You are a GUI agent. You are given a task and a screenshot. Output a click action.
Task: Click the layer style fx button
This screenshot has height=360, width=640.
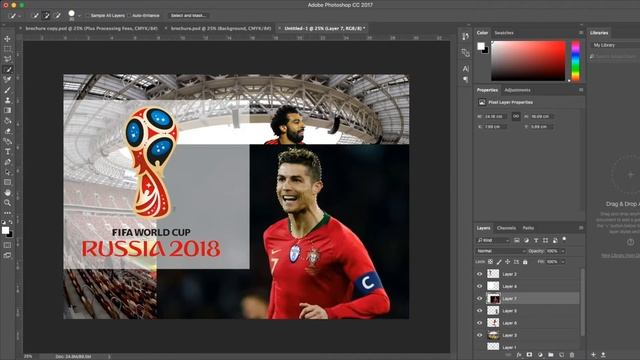(x=518, y=355)
